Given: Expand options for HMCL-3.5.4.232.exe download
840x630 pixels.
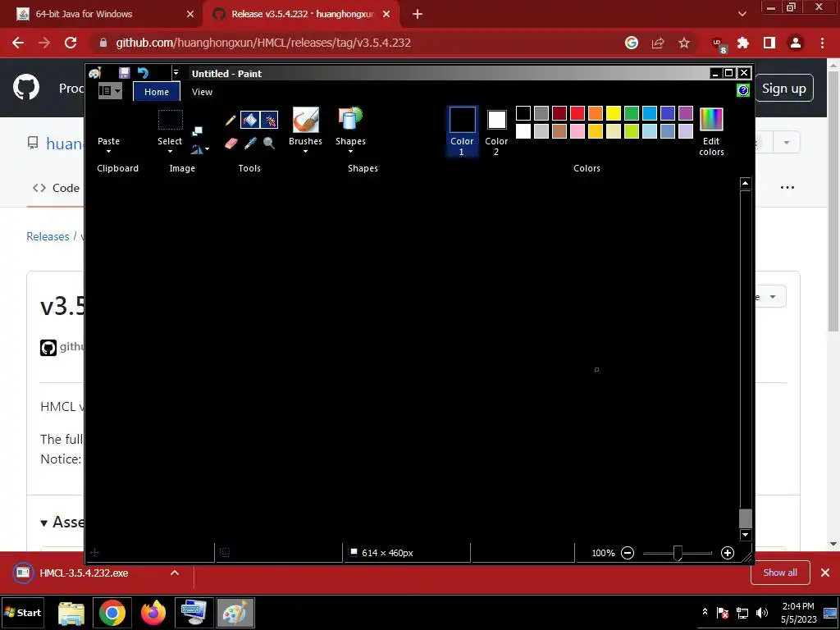Looking at the screenshot, I should pyautogui.click(x=175, y=573).
